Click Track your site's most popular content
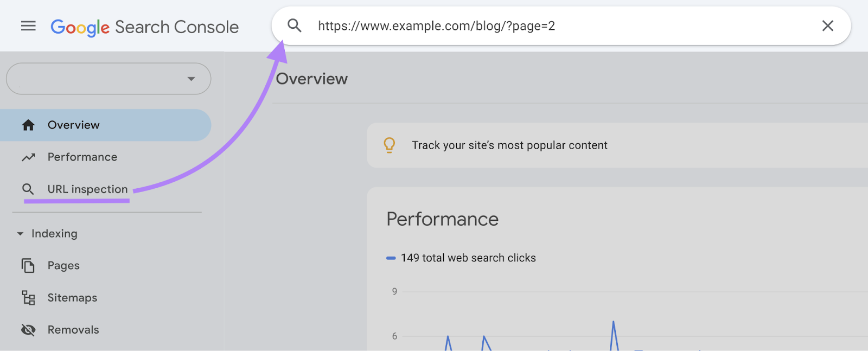Image resolution: width=868 pixels, height=351 pixels. coord(509,145)
